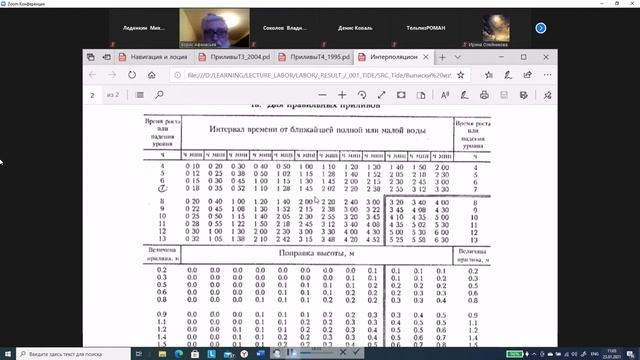Zoom out the PDF document
The image size is (640, 360).
[322, 95]
